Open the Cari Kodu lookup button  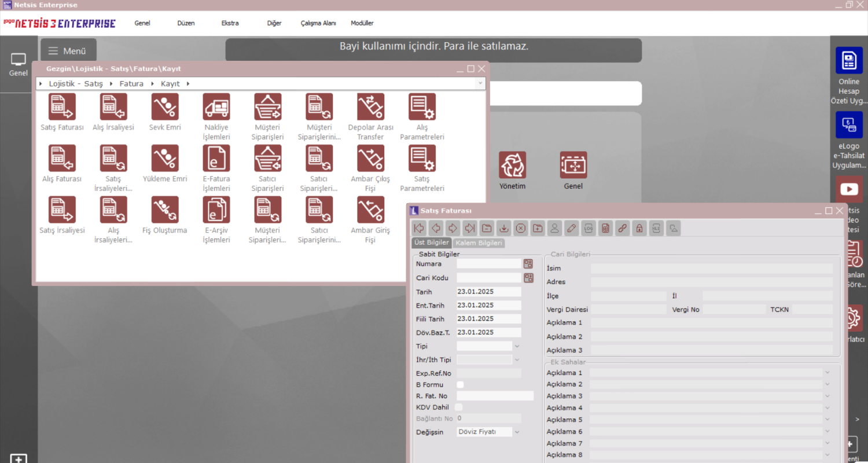[x=528, y=278]
